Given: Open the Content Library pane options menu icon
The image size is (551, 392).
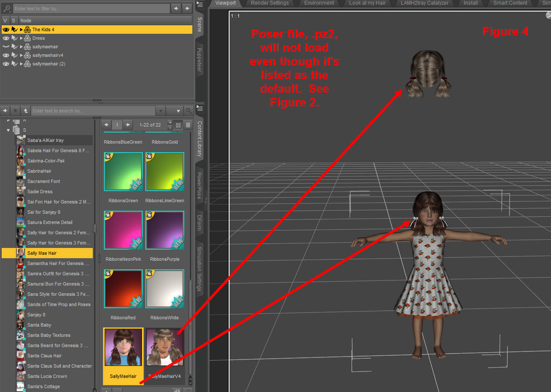Looking at the screenshot, I should [x=199, y=107].
